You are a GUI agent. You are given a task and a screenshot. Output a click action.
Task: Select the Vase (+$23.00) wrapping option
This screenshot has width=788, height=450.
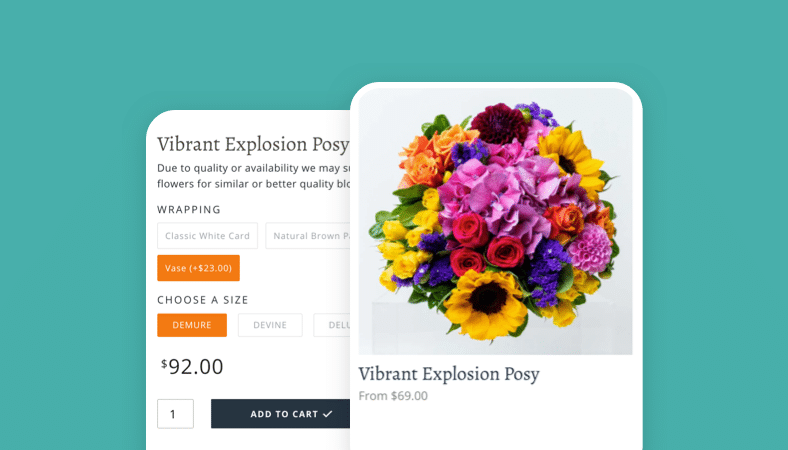click(x=198, y=268)
